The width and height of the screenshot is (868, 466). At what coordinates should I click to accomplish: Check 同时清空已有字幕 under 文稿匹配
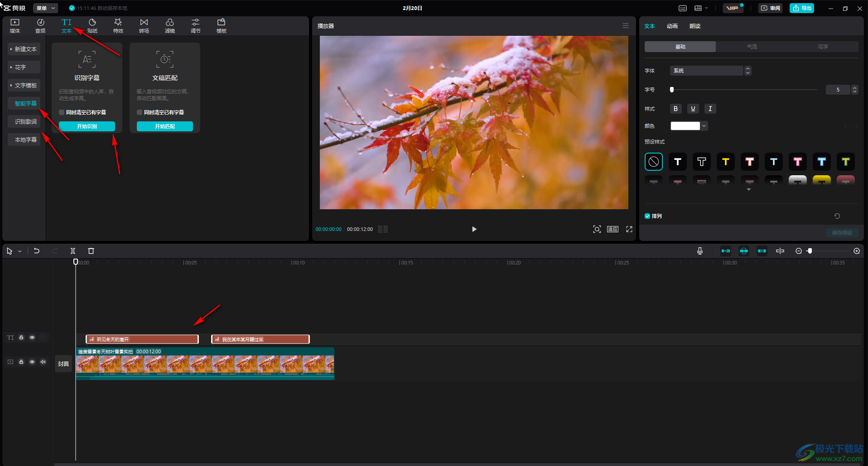tap(140, 112)
